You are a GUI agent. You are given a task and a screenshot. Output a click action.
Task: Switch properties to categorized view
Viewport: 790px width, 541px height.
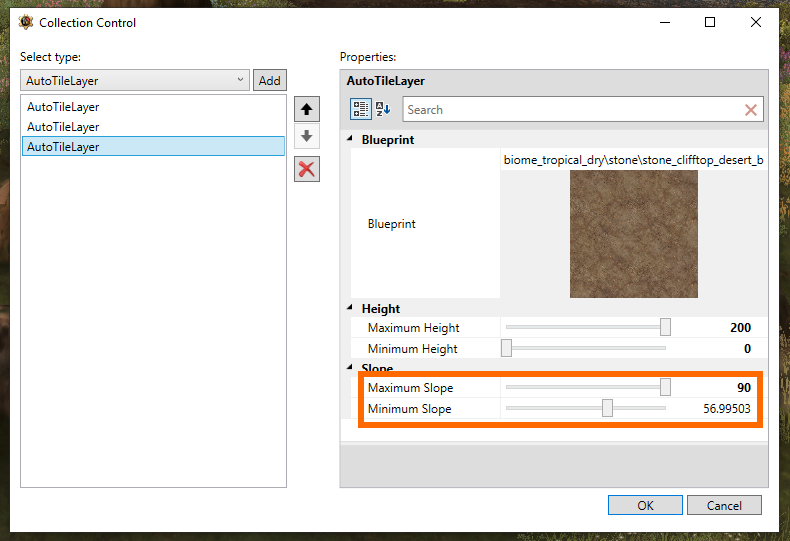point(361,109)
